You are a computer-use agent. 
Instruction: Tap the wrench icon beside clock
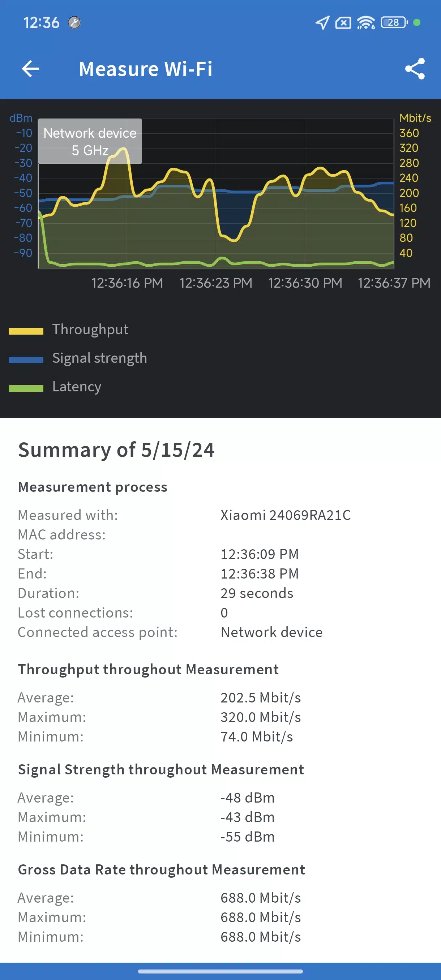pyautogui.click(x=74, y=22)
